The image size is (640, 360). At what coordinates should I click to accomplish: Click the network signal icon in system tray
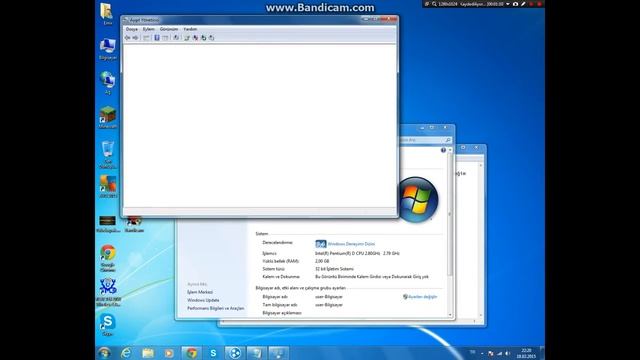point(500,353)
